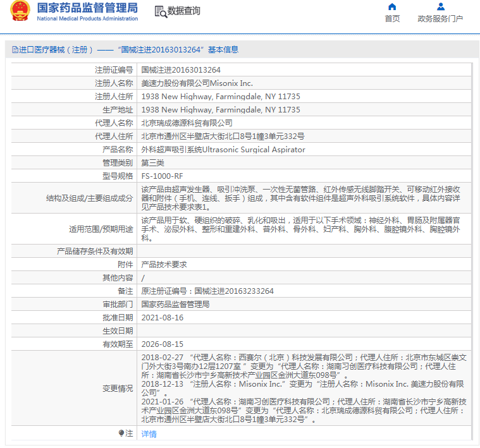Click the 其他内容 row label

[x=118, y=278]
